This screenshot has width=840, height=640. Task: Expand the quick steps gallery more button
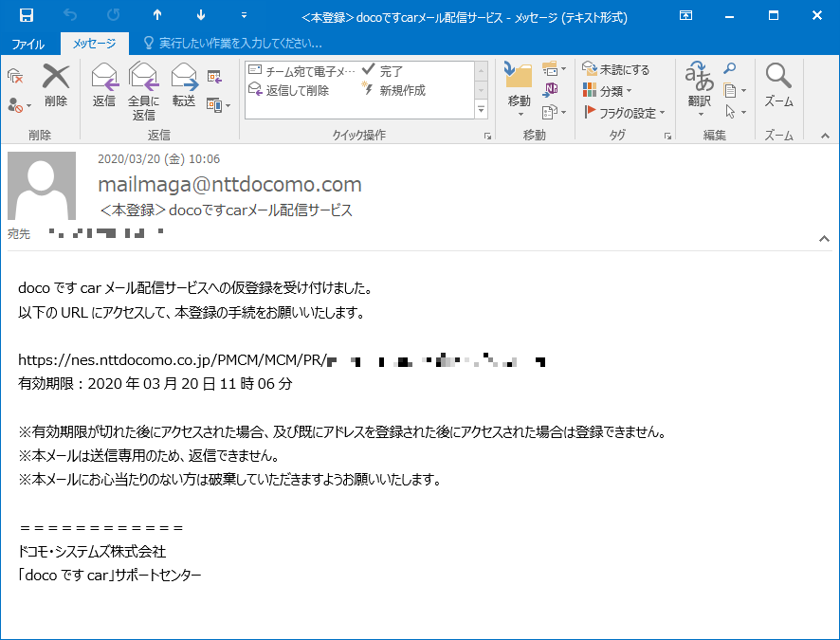coord(481,110)
